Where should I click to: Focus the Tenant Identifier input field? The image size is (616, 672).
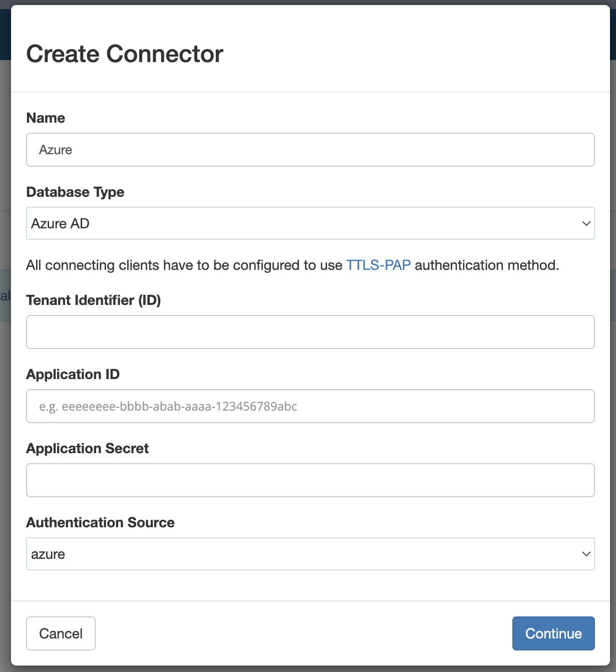310,332
